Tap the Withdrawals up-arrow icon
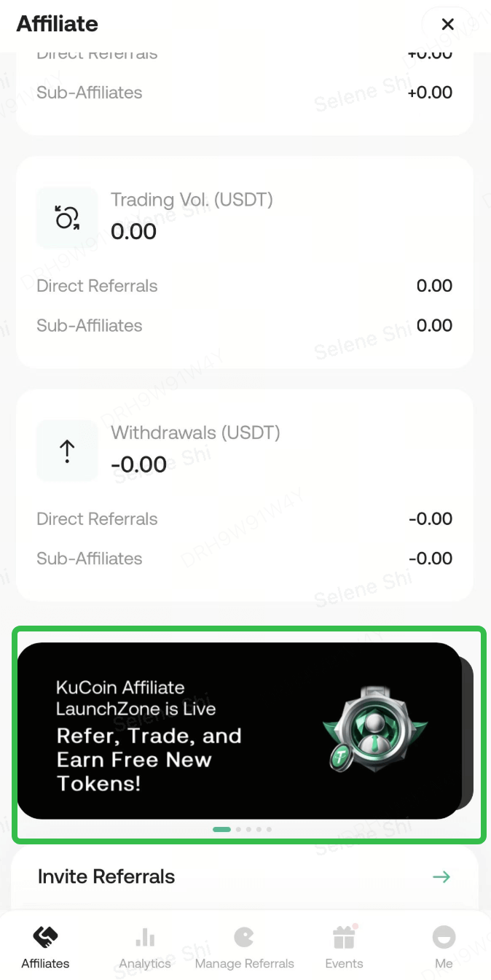 67,451
